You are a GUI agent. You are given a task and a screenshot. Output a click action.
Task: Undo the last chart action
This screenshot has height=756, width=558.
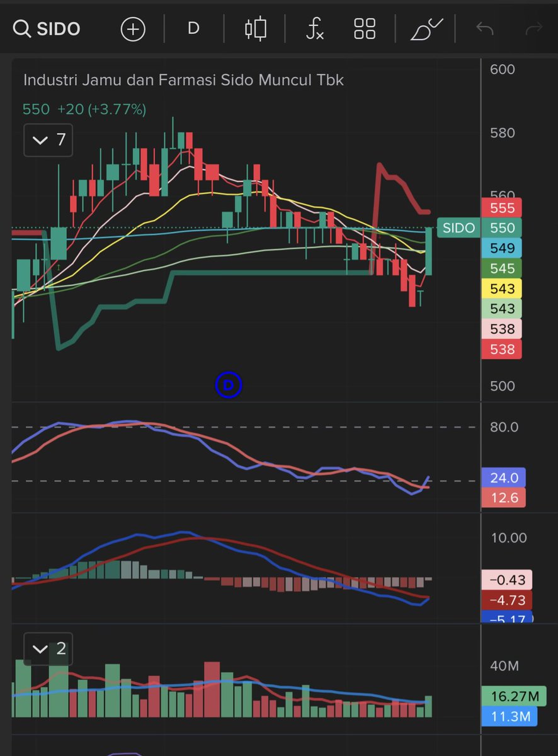tap(484, 29)
